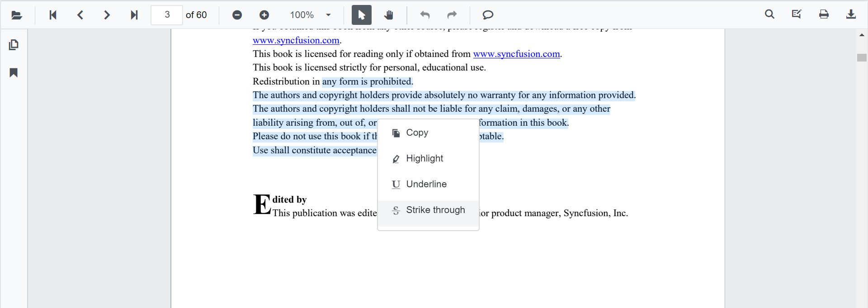This screenshot has height=308, width=868.
Task: Activate the text selection tool
Action: pyautogui.click(x=362, y=15)
